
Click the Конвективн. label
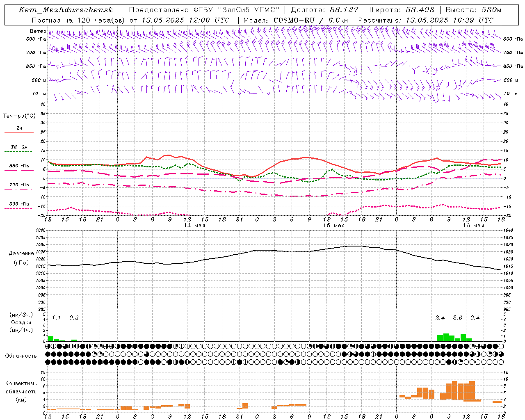[x=21, y=383]
